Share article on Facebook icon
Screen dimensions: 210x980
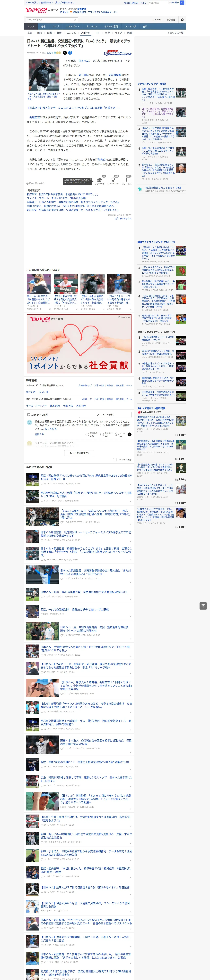click(x=70, y=53)
